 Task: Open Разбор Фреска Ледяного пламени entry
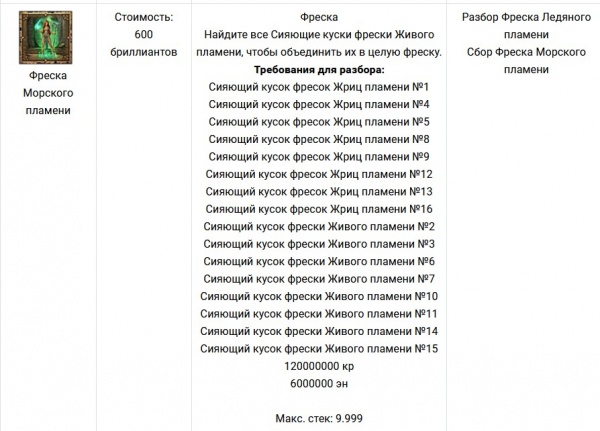(526, 26)
